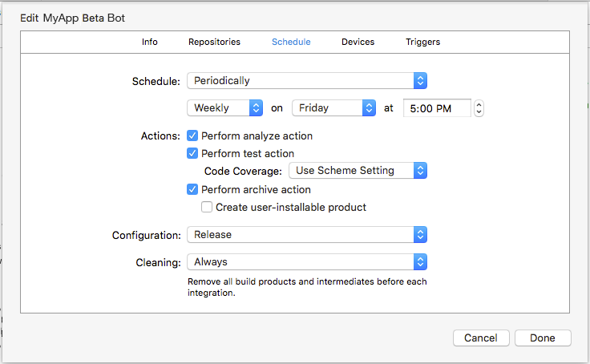Screen dimensions: 590x364
Task: Open the Weekly frequency dropdown
Action: (224, 108)
